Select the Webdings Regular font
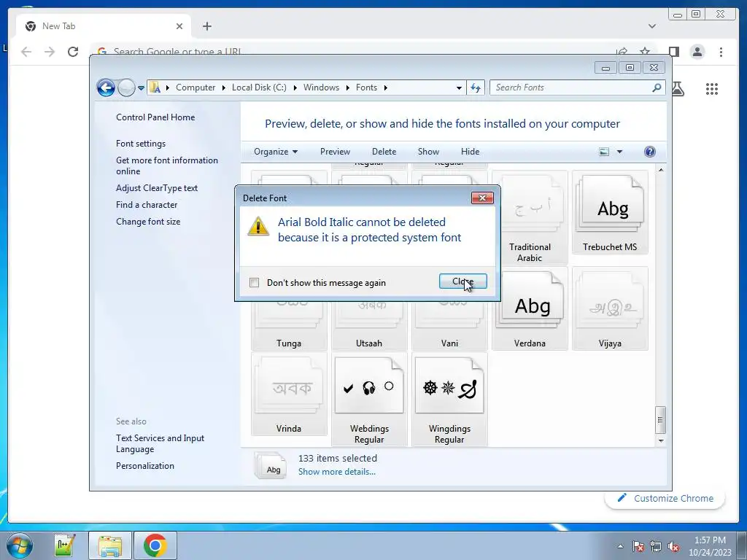This screenshot has height=560, width=747. (369, 399)
